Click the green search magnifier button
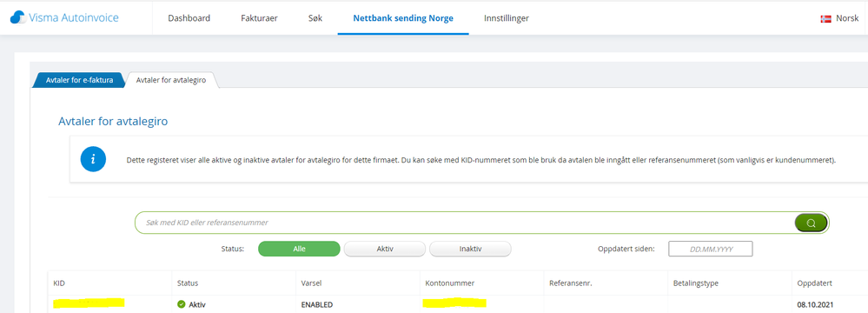The height and width of the screenshot is (313, 868). point(811,223)
